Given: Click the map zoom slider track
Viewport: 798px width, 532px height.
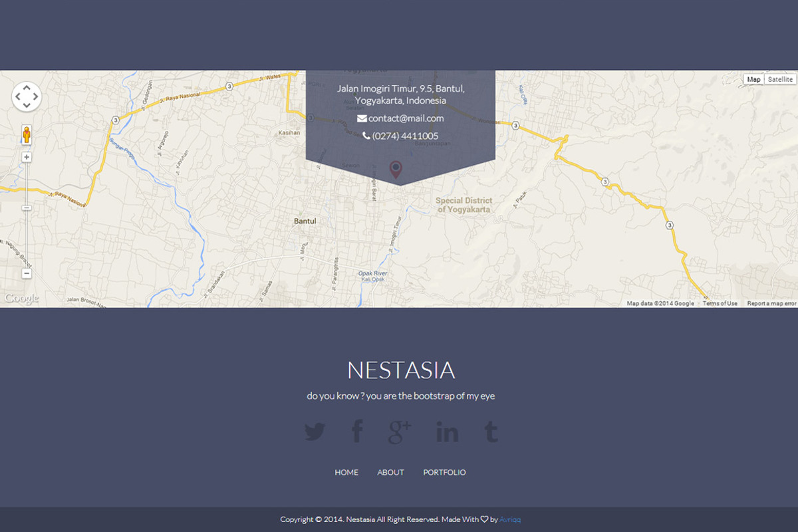Looking at the screenshot, I should [x=27, y=215].
